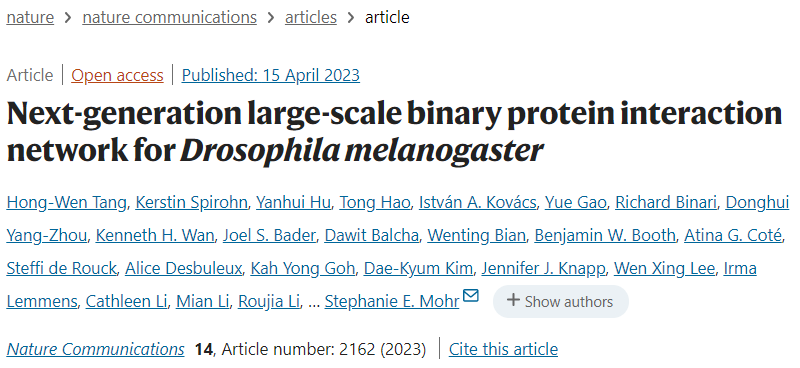Click Cite this article
800x368 pixels.
click(503, 349)
